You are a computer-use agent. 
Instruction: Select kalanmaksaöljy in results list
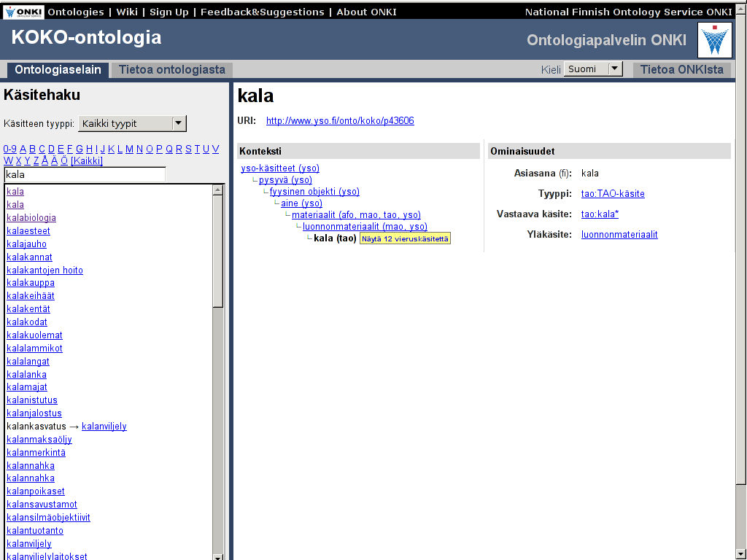click(x=39, y=439)
